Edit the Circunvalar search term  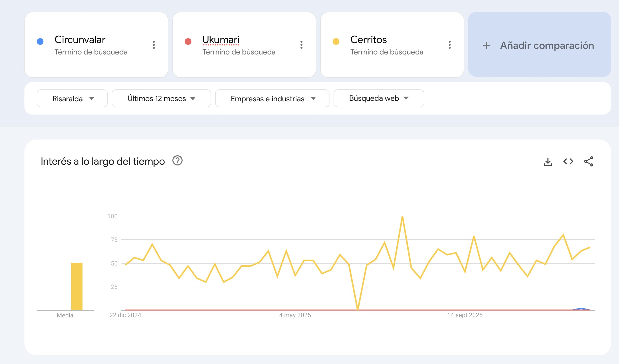[80, 40]
